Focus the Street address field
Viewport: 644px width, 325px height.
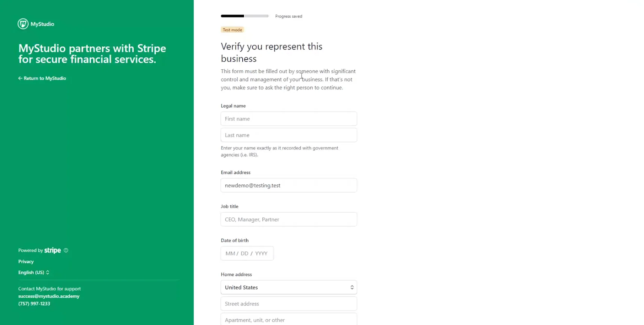click(289, 304)
